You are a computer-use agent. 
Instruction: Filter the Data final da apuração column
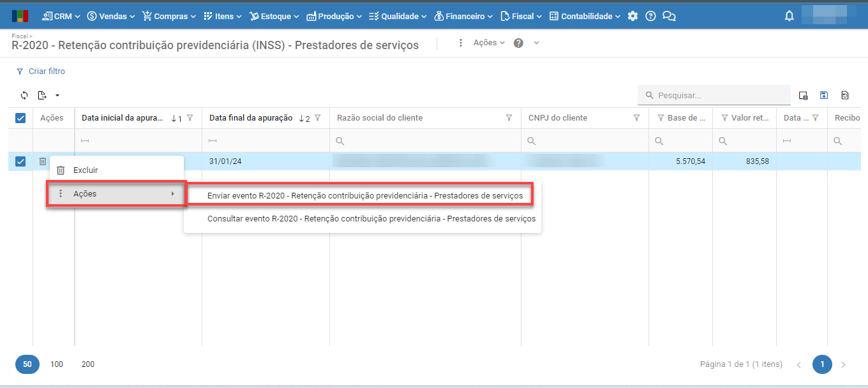click(317, 118)
